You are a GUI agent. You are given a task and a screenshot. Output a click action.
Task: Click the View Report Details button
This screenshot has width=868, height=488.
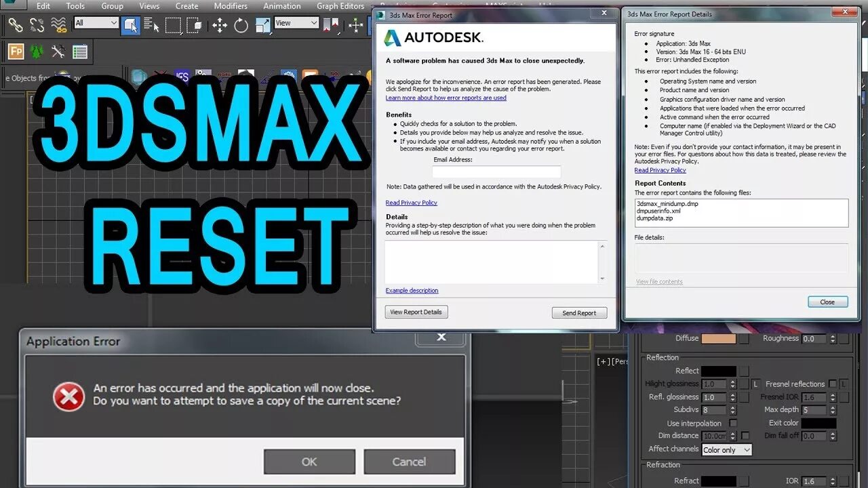416,312
